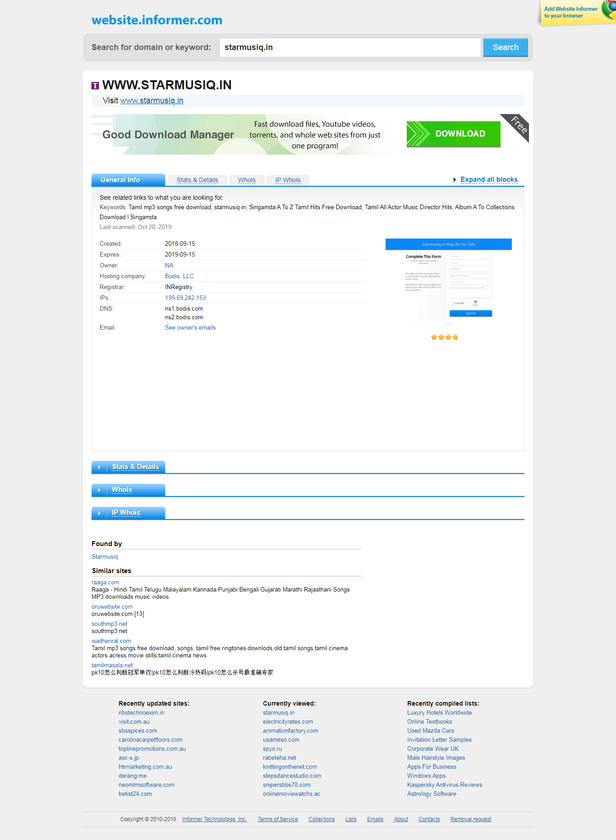This screenshot has height=840, width=616.
Task: Click the starmusiq favicon beside the site title
Action: [x=95, y=86]
